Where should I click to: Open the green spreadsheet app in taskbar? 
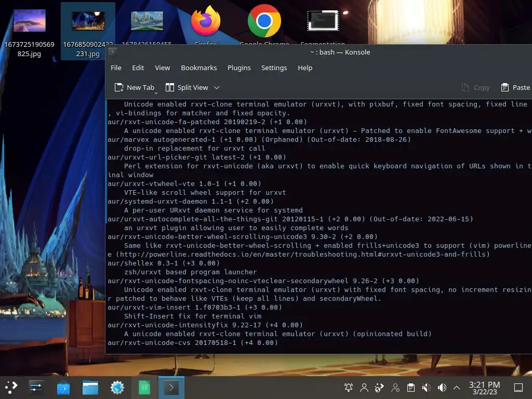144,388
